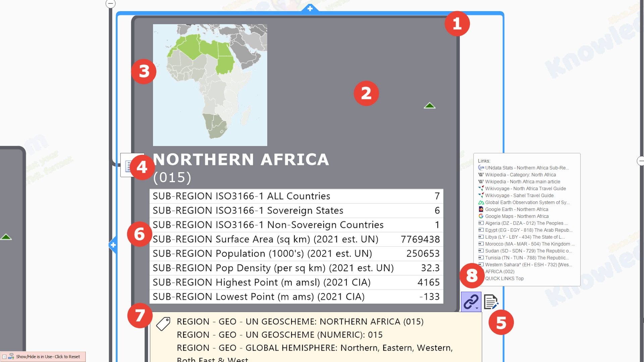Open the notes document icon beside the link icon
The height and width of the screenshot is (362, 644).
pos(491,302)
